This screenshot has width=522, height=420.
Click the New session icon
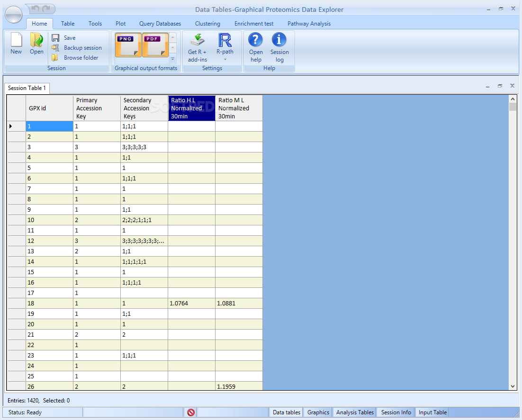[16, 40]
